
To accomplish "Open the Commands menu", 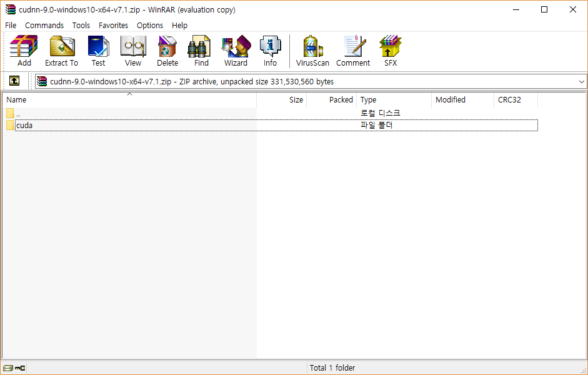I will (44, 26).
